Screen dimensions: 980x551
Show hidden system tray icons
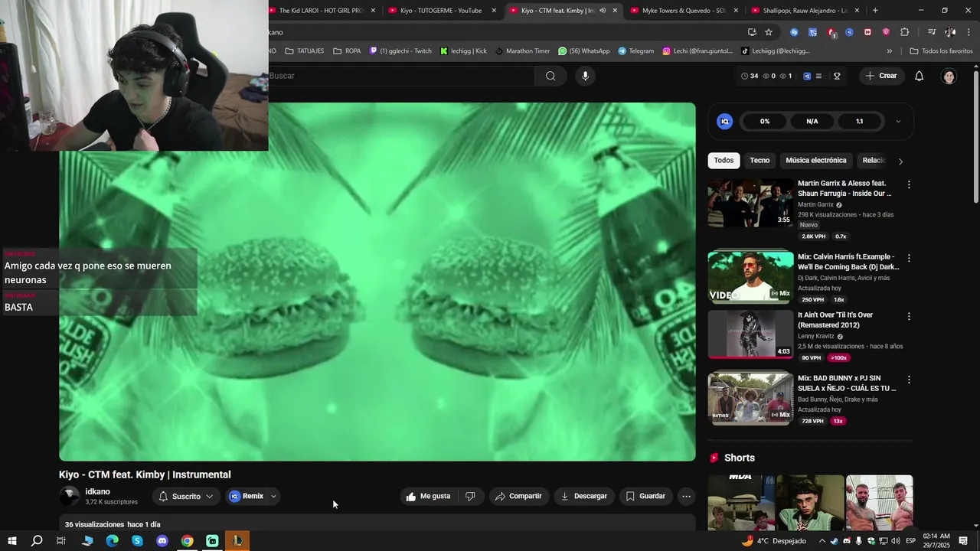822,541
